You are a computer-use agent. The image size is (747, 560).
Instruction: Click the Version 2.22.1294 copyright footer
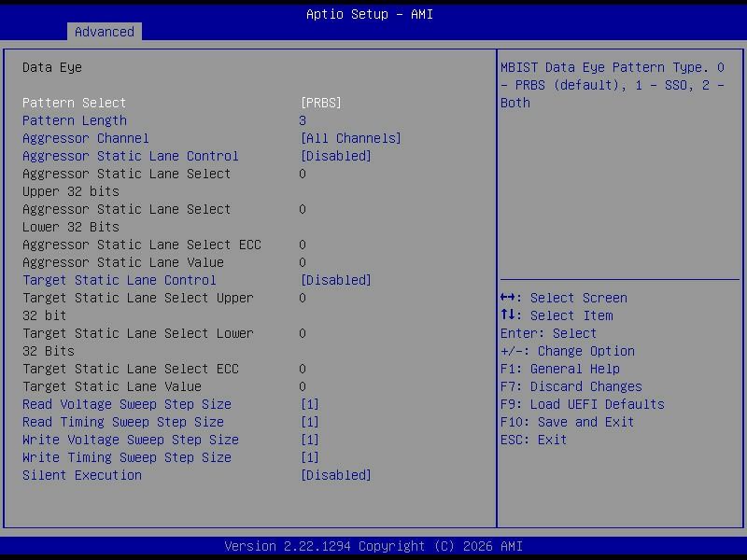tap(373, 546)
